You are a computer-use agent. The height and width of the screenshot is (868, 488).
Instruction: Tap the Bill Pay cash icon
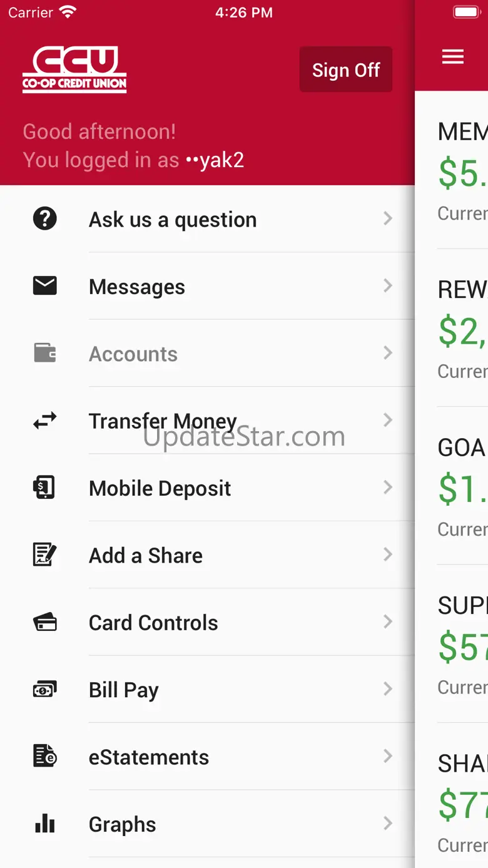pyautogui.click(x=45, y=690)
